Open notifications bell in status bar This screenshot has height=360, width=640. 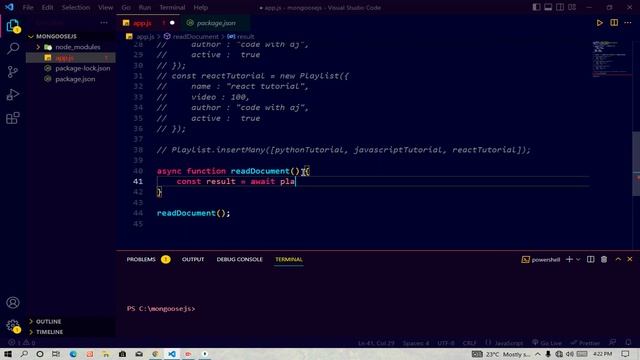click(x=628, y=342)
